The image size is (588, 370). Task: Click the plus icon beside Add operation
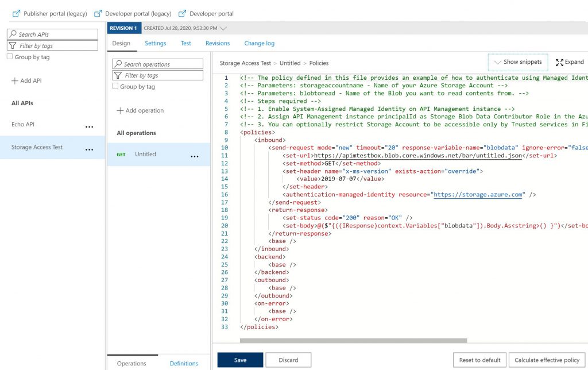(120, 111)
